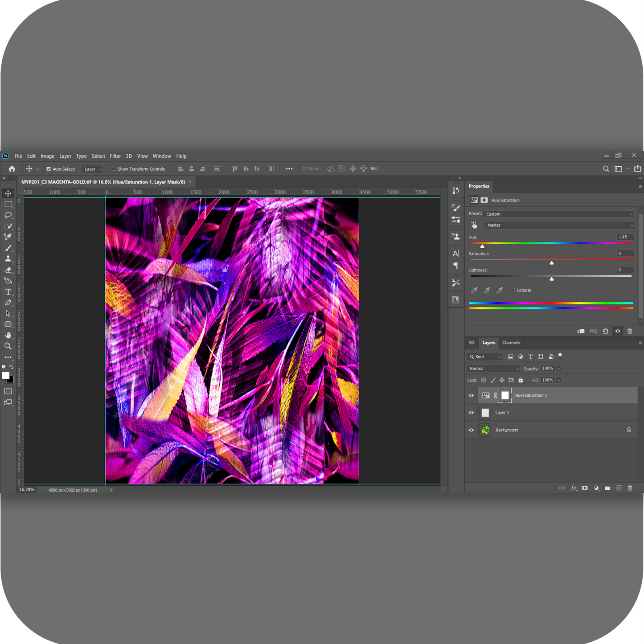Open the Master channel dropdown
Viewport: 644px width, 644px height.
[x=559, y=225]
